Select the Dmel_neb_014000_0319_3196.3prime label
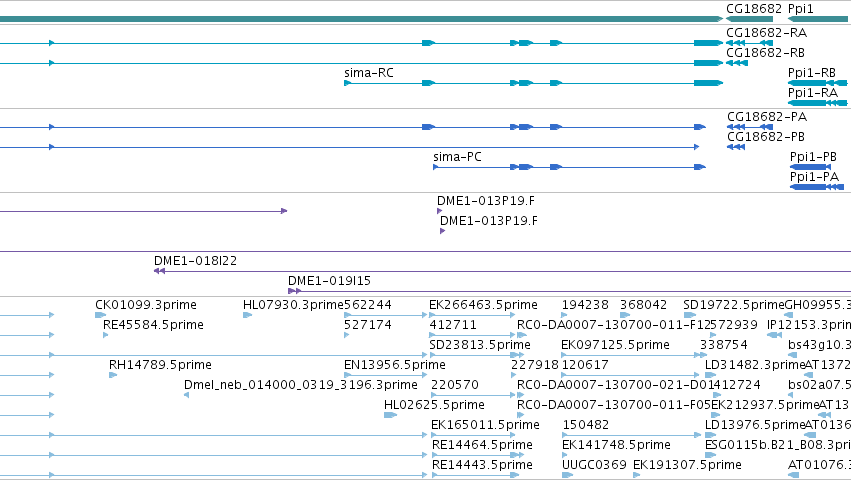 click(301, 386)
